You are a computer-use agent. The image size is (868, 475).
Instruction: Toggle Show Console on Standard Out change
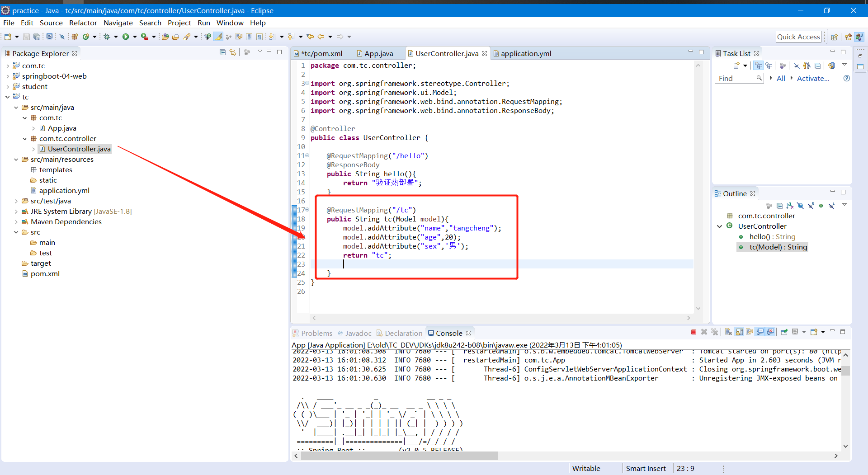point(760,332)
